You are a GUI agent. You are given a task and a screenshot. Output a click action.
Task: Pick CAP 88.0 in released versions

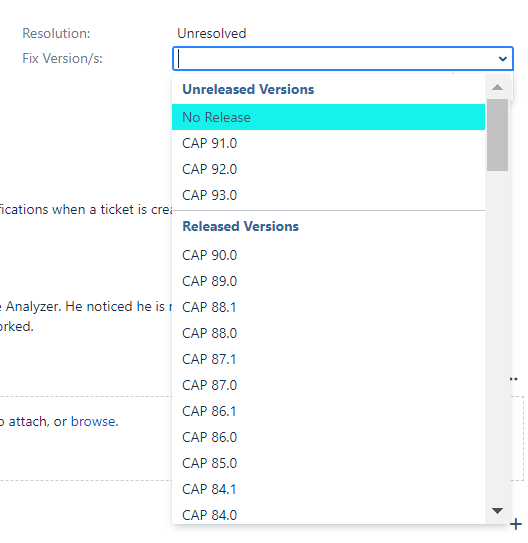point(328,333)
